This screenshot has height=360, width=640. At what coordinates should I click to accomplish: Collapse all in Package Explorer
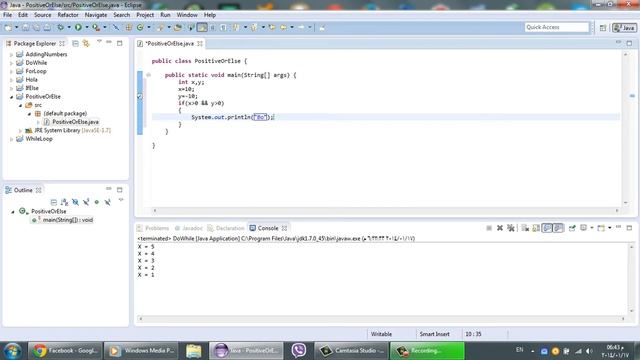[76, 43]
